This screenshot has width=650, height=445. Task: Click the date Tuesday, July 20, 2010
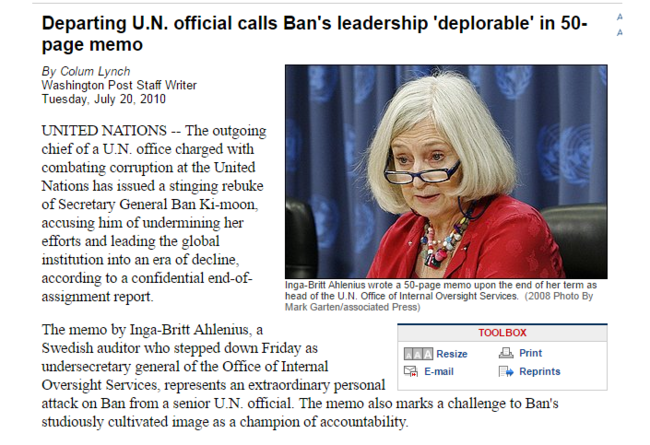click(x=103, y=99)
